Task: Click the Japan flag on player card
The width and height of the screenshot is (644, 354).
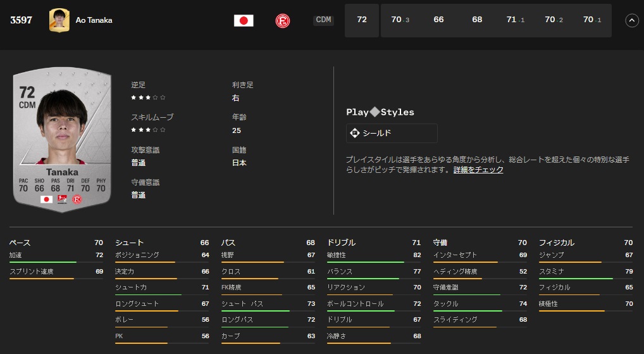Action: click(46, 199)
